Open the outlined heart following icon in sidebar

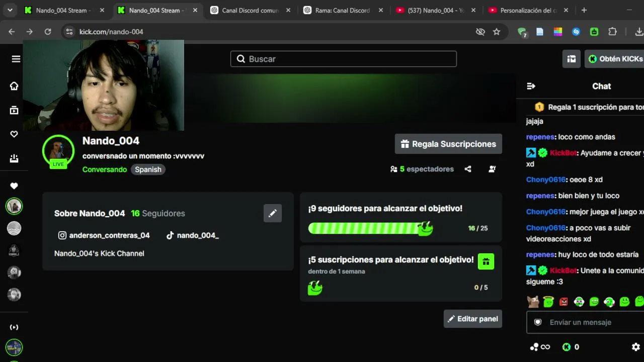(14, 134)
